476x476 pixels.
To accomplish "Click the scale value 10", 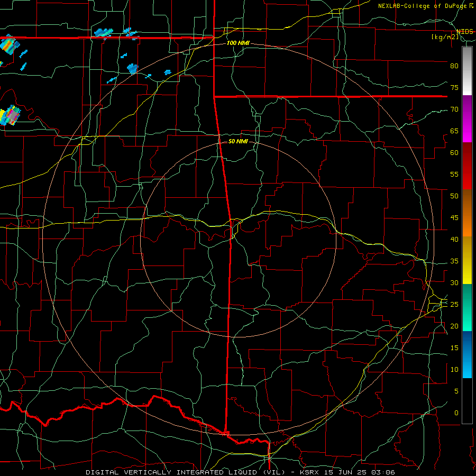I will [x=454, y=370].
